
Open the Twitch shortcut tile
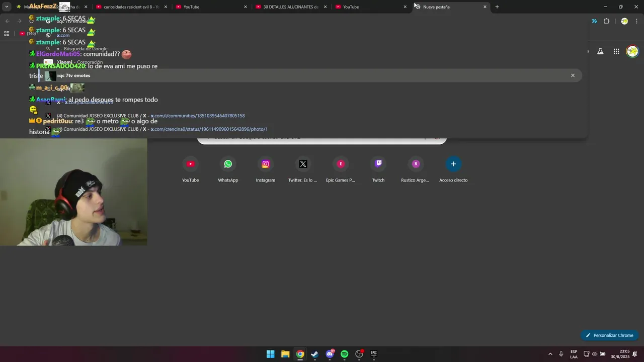pyautogui.click(x=378, y=169)
